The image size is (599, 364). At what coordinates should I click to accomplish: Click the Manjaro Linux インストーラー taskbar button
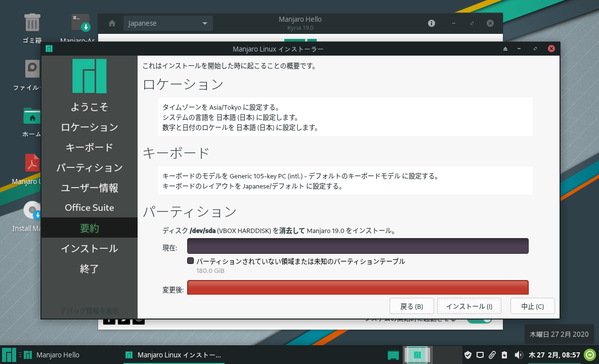click(174, 355)
